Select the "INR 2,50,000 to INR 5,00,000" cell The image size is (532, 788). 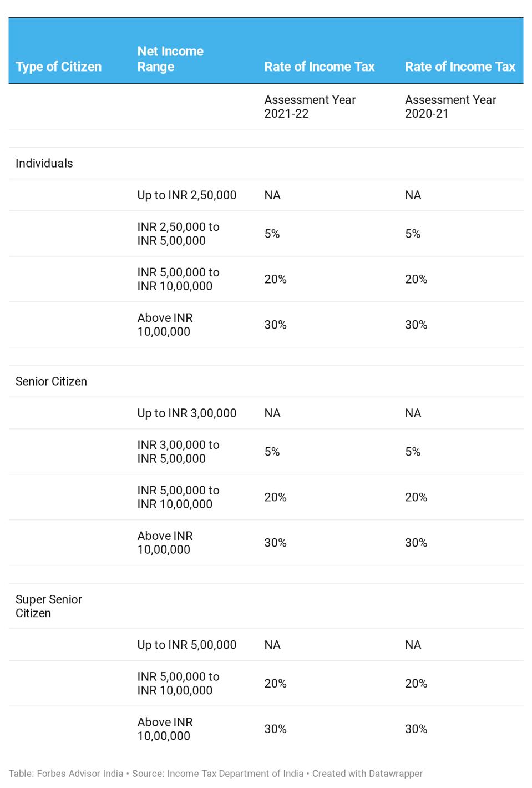point(178,234)
